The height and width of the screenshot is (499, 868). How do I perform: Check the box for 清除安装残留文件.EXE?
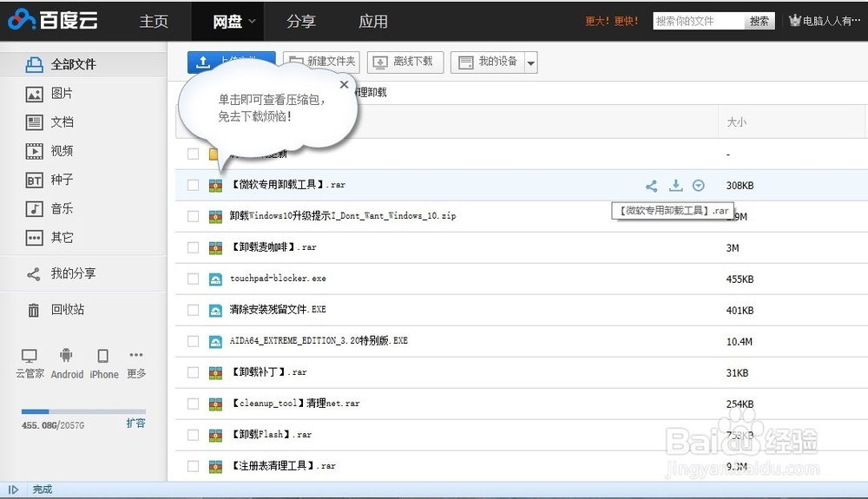193,311
